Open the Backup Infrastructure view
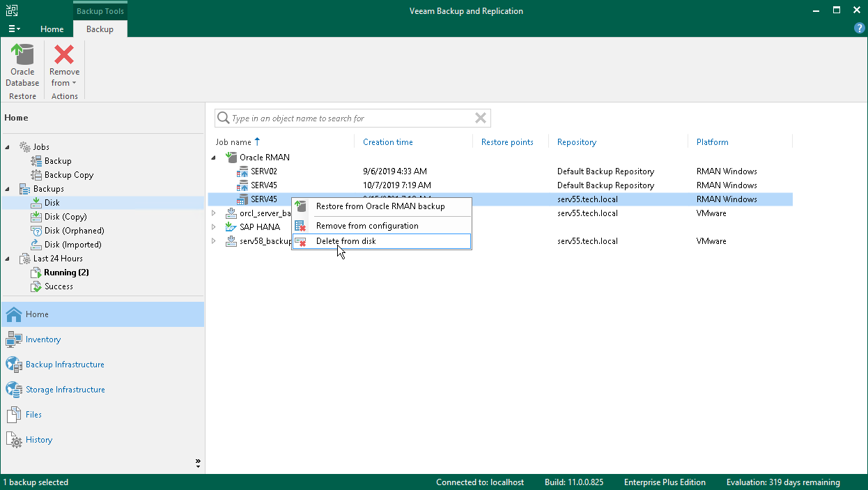 click(103, 365)
